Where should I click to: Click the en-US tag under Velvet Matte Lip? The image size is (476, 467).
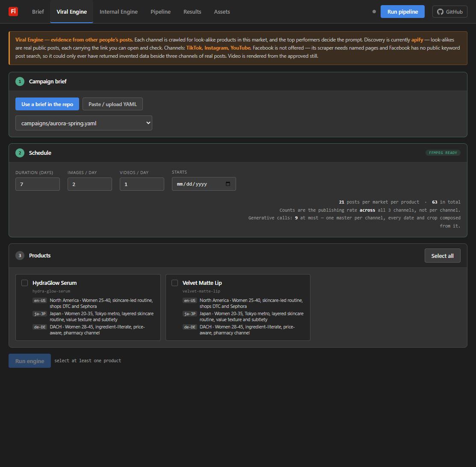190,300
